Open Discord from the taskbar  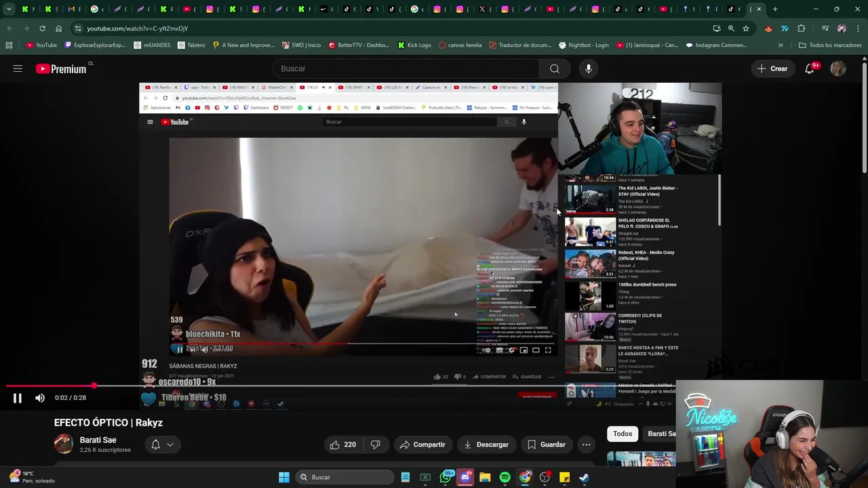(x=465, y=477)
